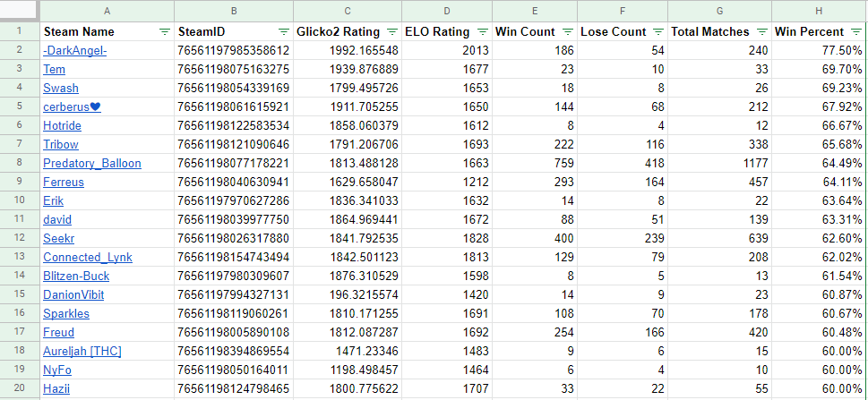This screenshot has height=400, width=868.
Task: Open filter menu for Win Percent column
Action: click(x=855, y=32)
